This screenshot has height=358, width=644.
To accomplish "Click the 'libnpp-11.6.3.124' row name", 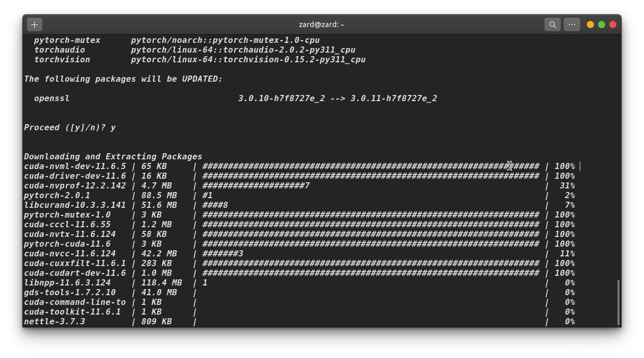I will (67, 283).
